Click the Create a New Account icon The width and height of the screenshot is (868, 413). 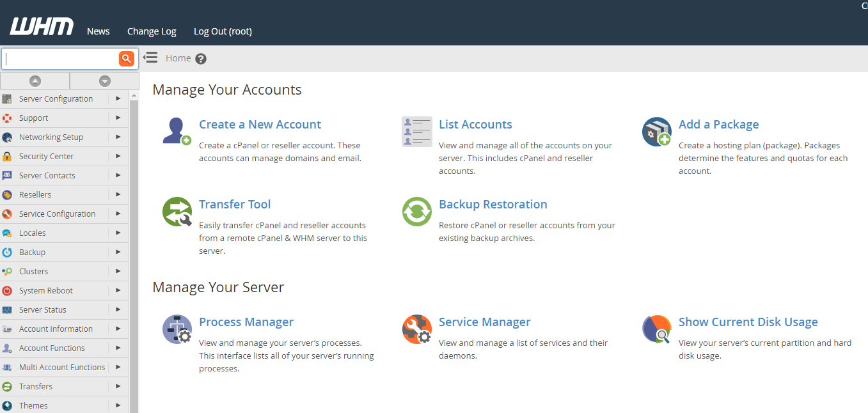pyautogui.click(x=177, y=132)
